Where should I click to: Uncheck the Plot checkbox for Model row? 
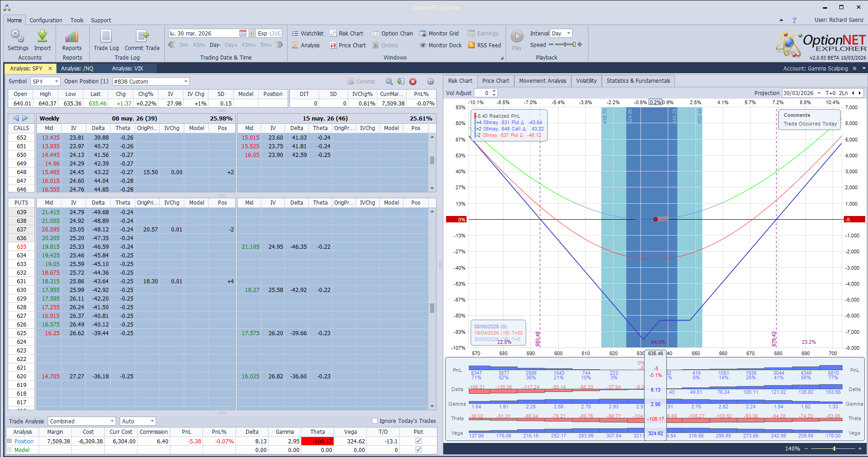coord(418,449)
